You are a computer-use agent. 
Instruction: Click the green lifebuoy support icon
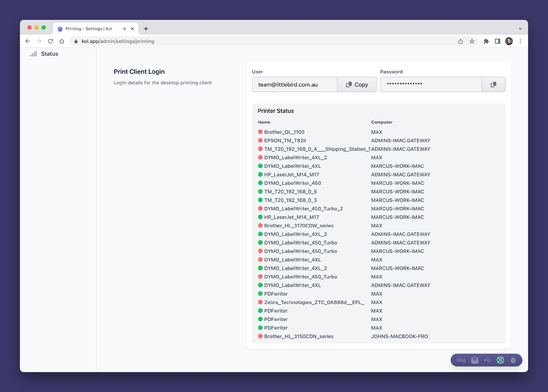click(x=500, y=360)
